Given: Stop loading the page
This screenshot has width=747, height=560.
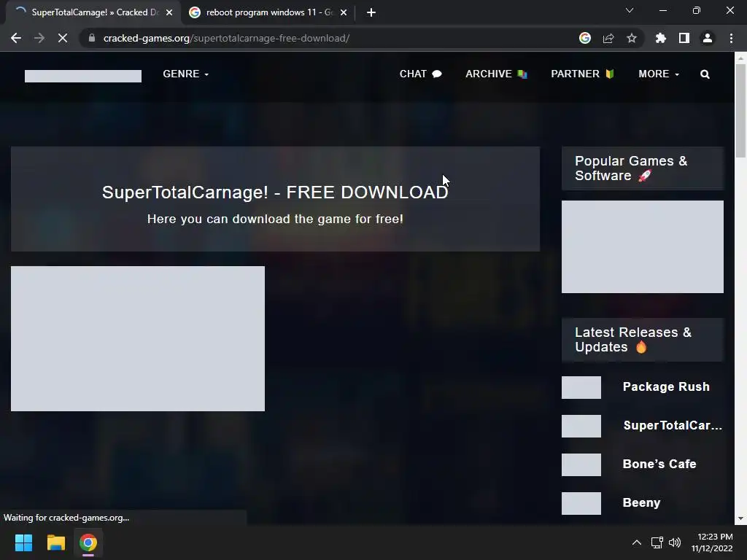Looking at the screenshot, I should [63, 38].
